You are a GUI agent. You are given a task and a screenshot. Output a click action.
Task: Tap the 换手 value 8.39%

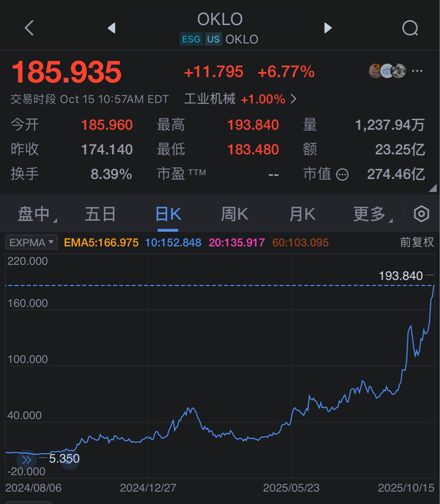click(111, 174)
